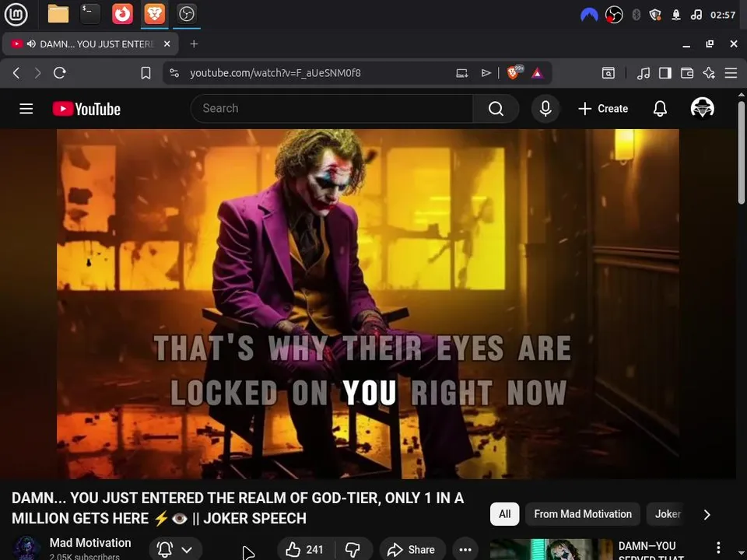Dislike this video
747x560 pixels.
pyautogui.click(x=353, y=550)
